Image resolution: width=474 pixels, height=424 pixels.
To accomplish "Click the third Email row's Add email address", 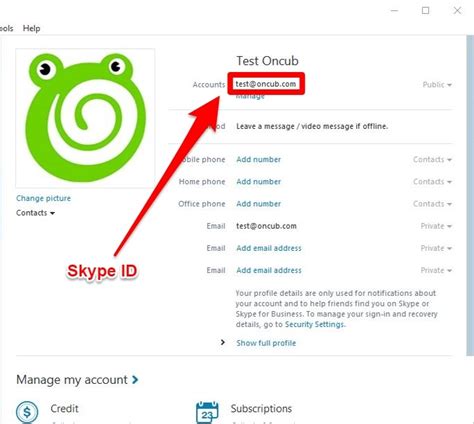I will click(269, 270).
